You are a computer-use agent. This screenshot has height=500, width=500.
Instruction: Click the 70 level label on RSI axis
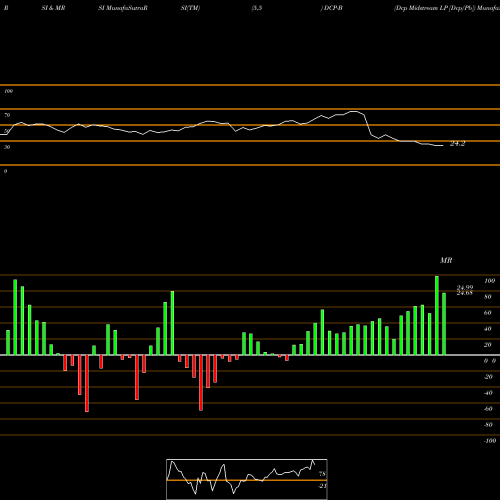[7, 115]
